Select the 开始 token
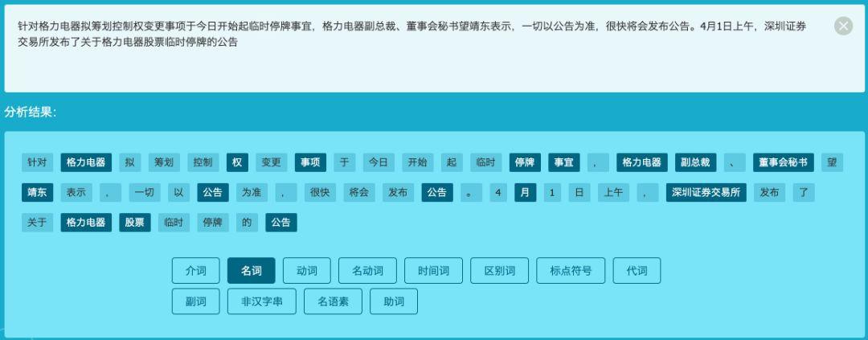 (418, 163)
